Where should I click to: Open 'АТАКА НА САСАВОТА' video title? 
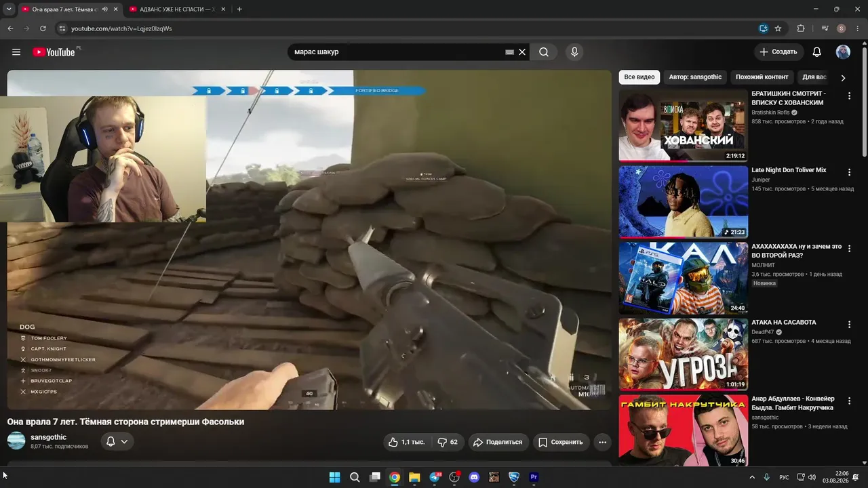784,323
